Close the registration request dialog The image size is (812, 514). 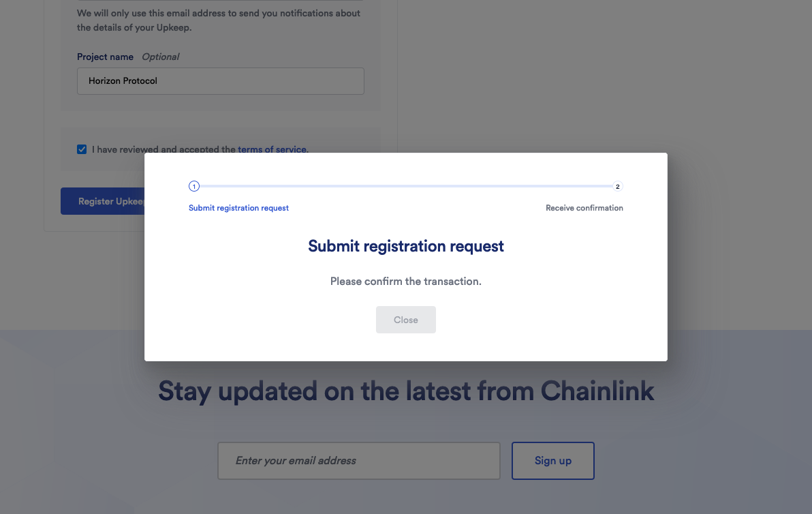[405, 320]
